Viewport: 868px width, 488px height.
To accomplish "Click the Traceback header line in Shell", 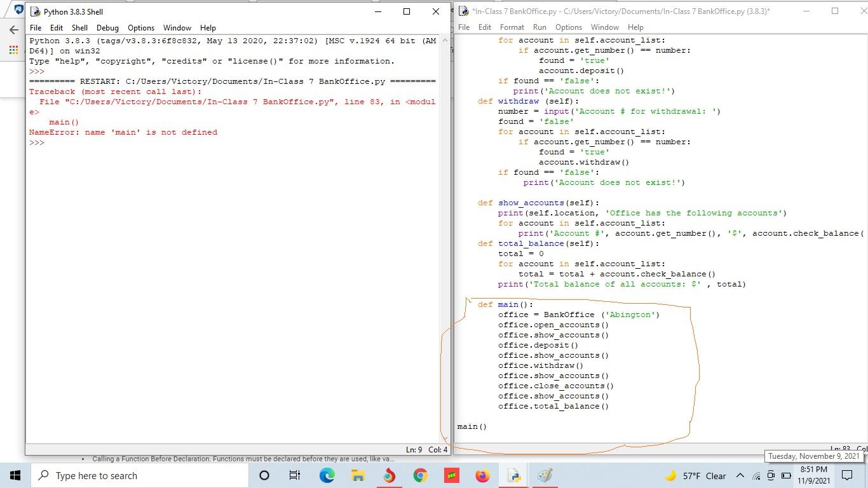I will (116, 91).
